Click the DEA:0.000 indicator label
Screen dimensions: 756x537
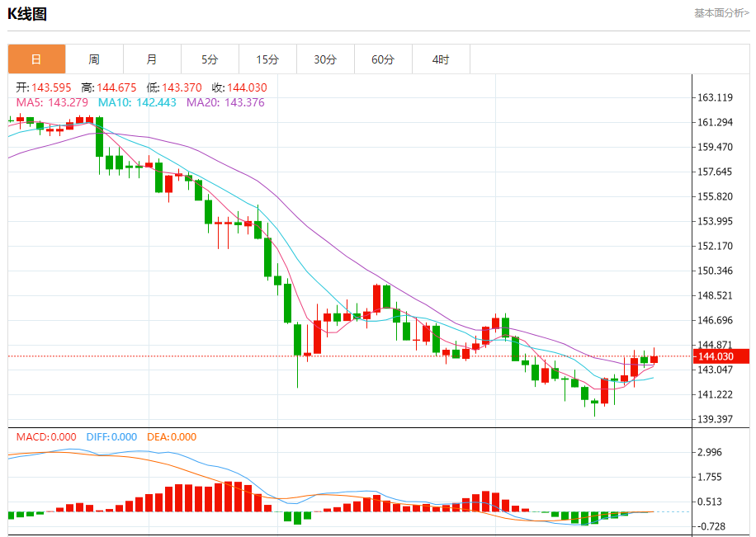(172, 437)
